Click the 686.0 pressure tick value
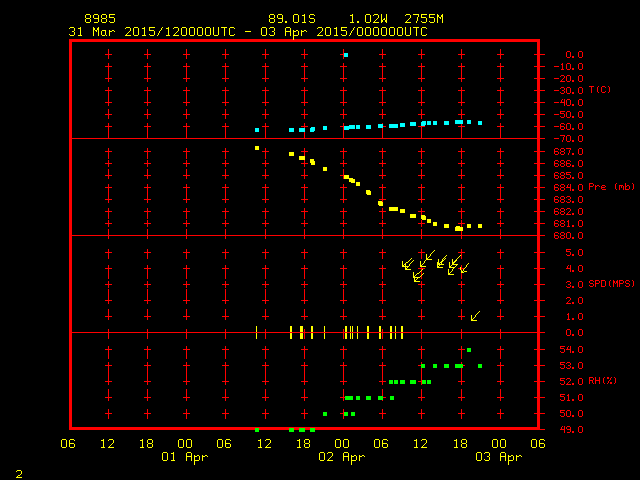Viewport: 640px width, 480px height. click(568, 164)
